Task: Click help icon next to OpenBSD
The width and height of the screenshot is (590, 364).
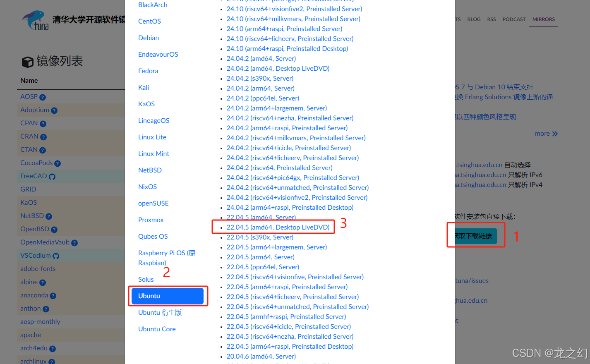Action: pos(54,230)
